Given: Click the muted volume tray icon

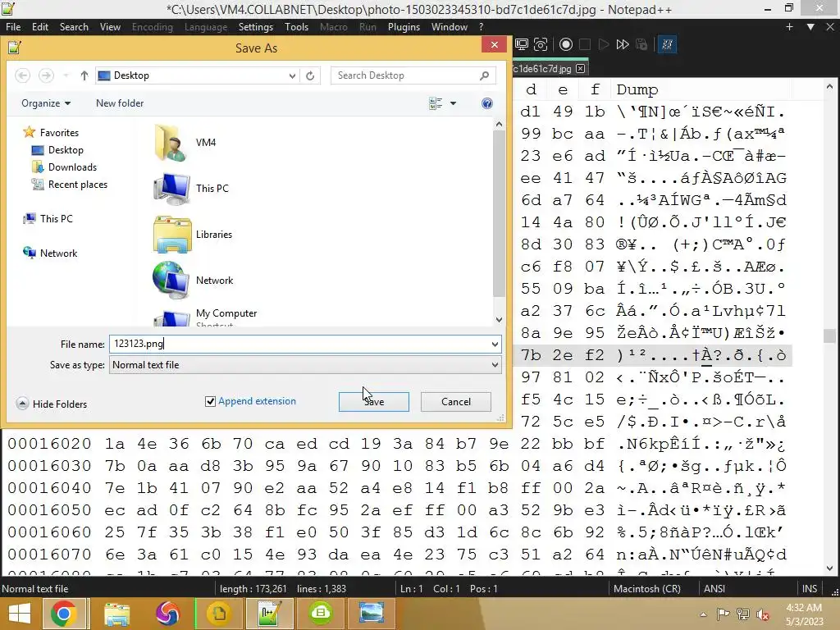Looking at the screenshot, I should 762,614.
